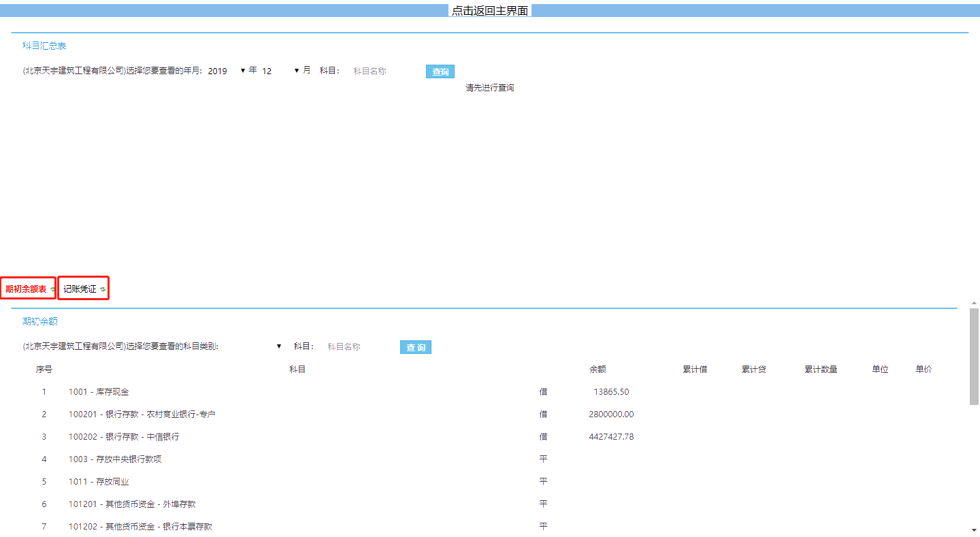Click refresh icon beside 期初余额表 tab

(x=52, y=290)
